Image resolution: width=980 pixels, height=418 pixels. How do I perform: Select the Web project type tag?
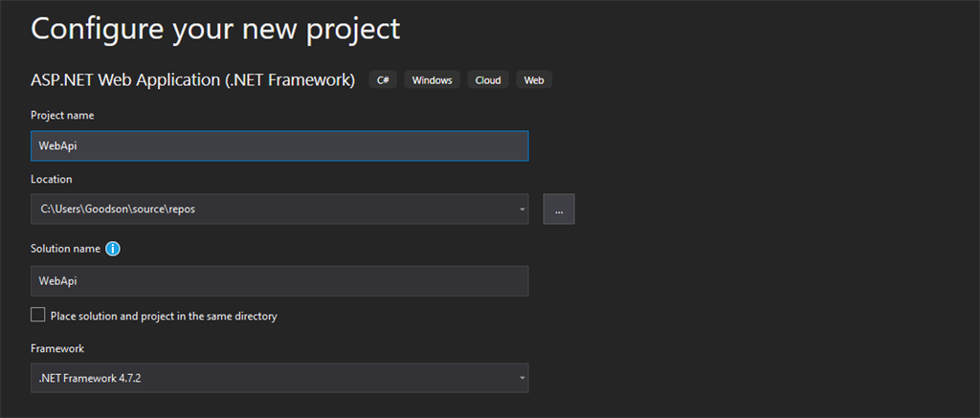pos(534,80)
